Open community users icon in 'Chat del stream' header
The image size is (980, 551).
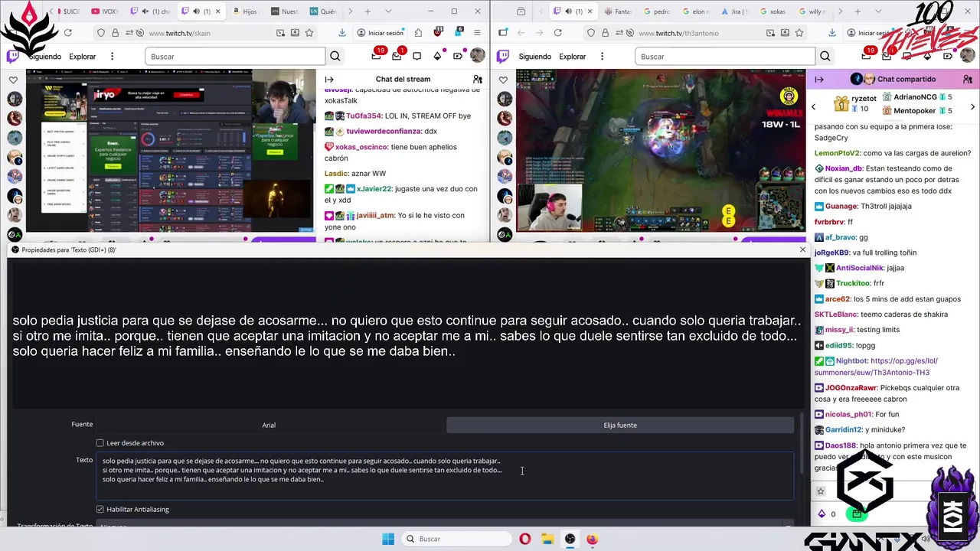(478, 79)
